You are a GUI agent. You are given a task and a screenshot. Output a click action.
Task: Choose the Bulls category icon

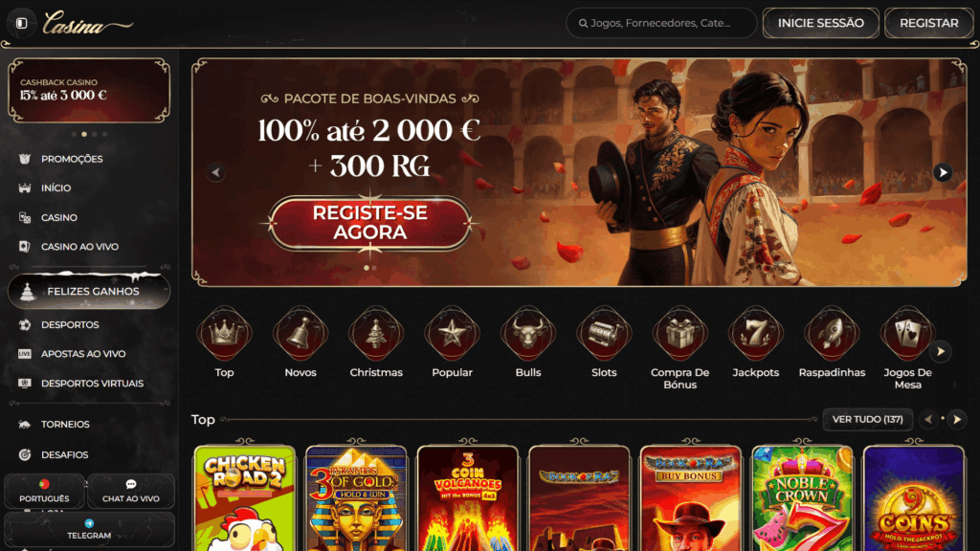pos(528,334)
